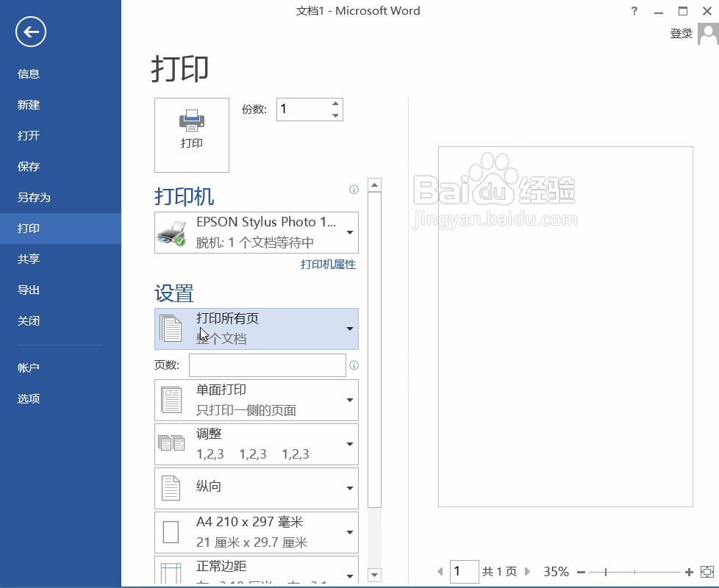
Task: Click the print preview page thumbnail
Action: [x=565, y=327]
